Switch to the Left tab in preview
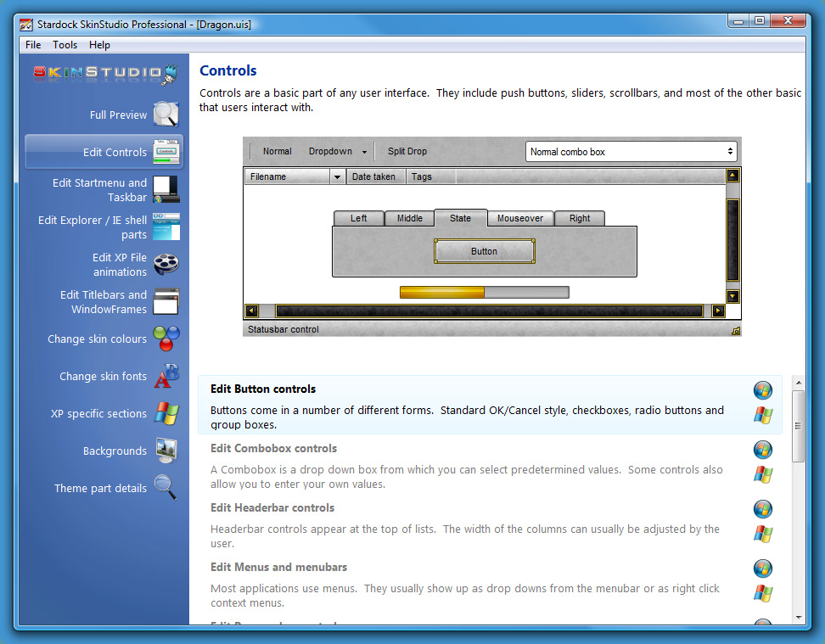The width and height of the screenshot is (825, 644). pyautogui.click(x=359, y=218)
